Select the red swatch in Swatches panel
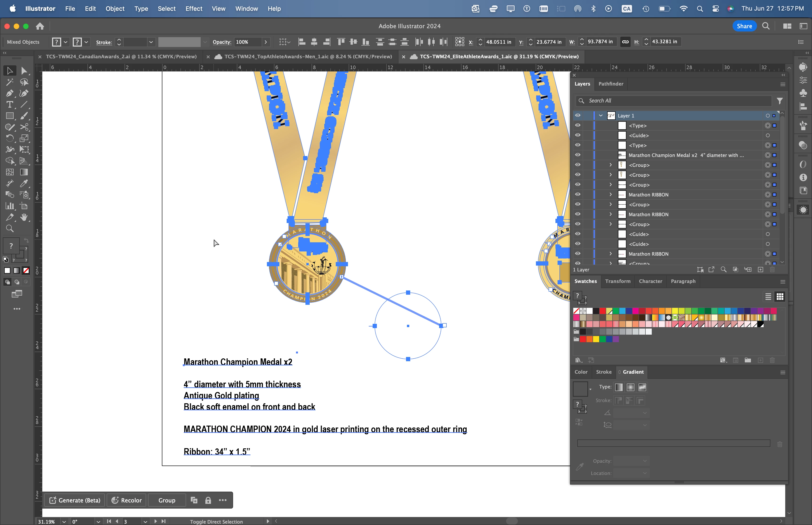Viewport: 812px width, 525px height. (x=602, y=311)
